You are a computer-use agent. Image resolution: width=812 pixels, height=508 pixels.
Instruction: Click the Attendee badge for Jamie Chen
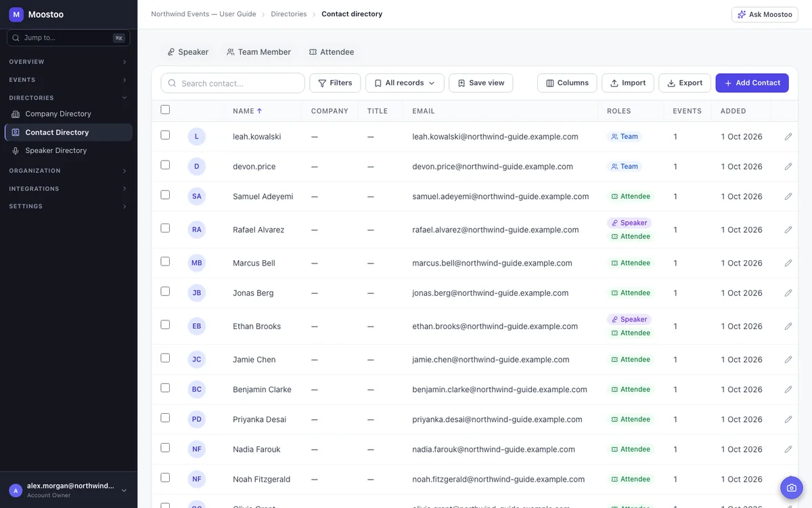[631, 360]
